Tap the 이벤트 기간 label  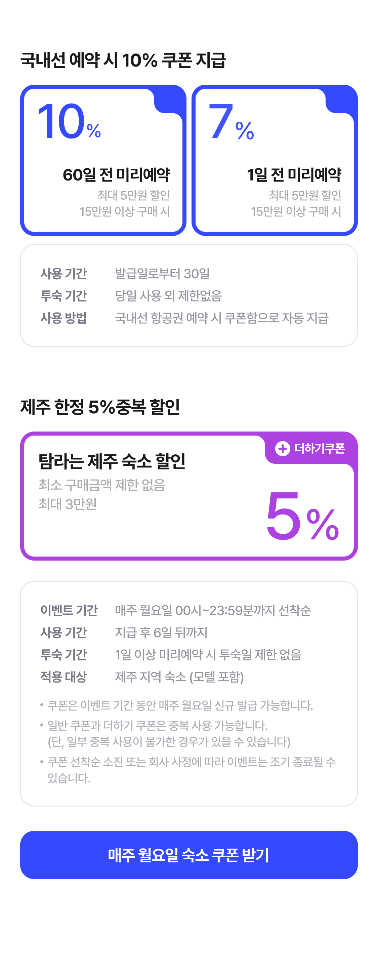pyautogui.click(x=69, y=610)
